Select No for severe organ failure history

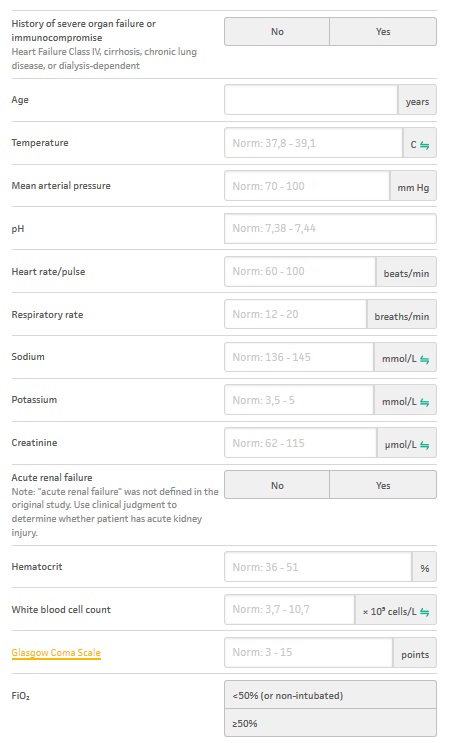277,32
